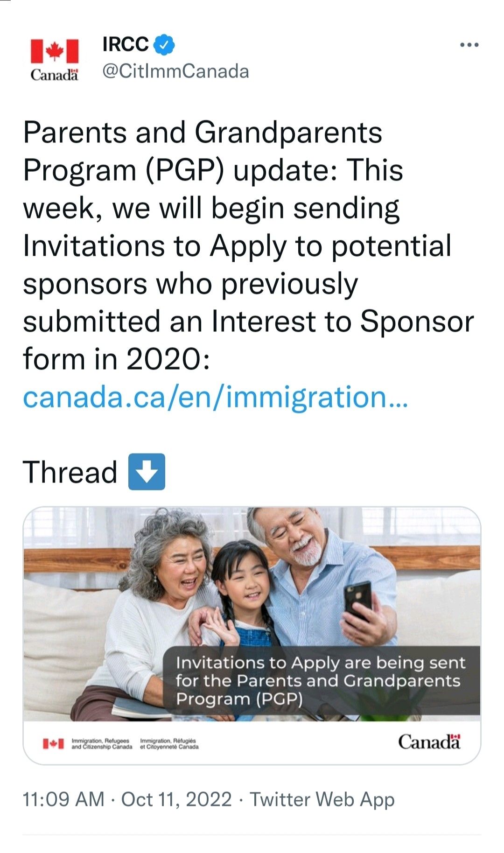504x853 pixels.
Task: Click the Immigration, Réfugiés et Citoyenneté text
Action: pos(169,744)
